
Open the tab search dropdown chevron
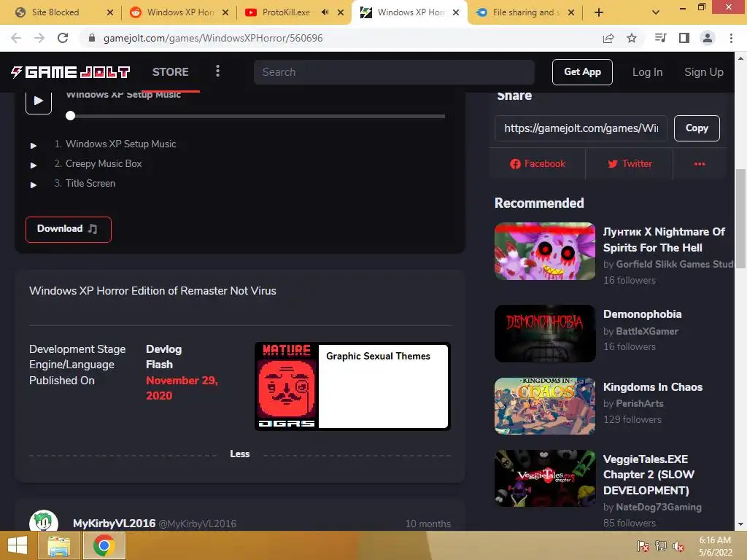click(656, 12)
